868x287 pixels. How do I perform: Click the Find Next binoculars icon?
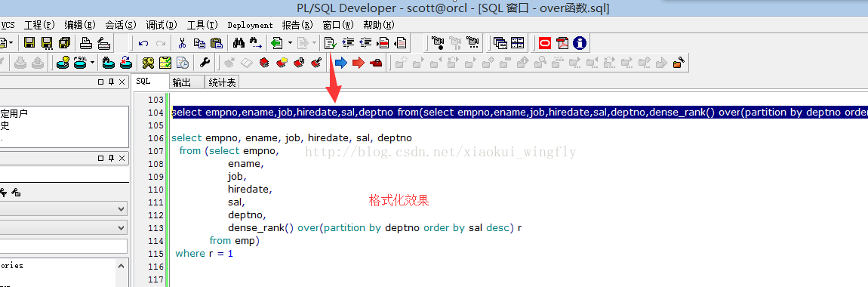[256, 42]
